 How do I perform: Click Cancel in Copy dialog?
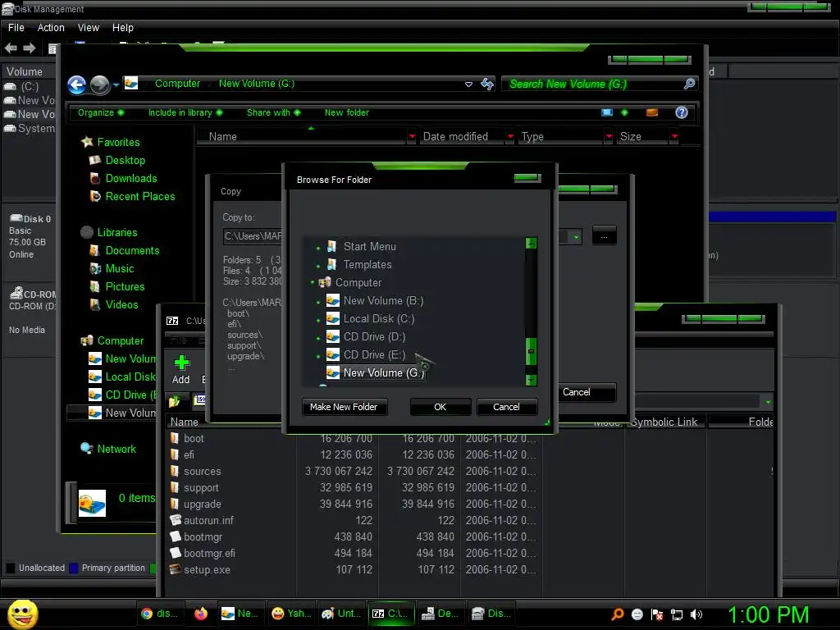coord(583,392)
